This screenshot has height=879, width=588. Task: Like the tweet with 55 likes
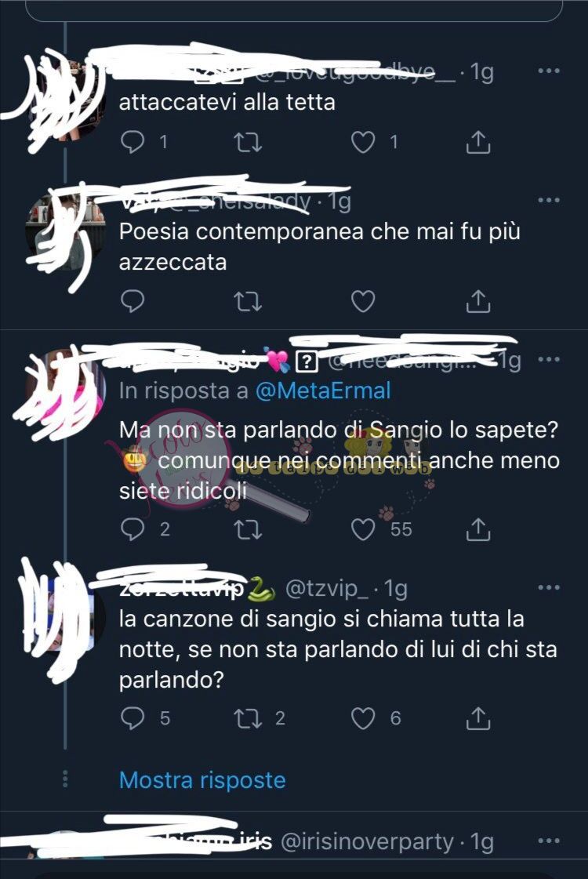click(x=363, y=529)
